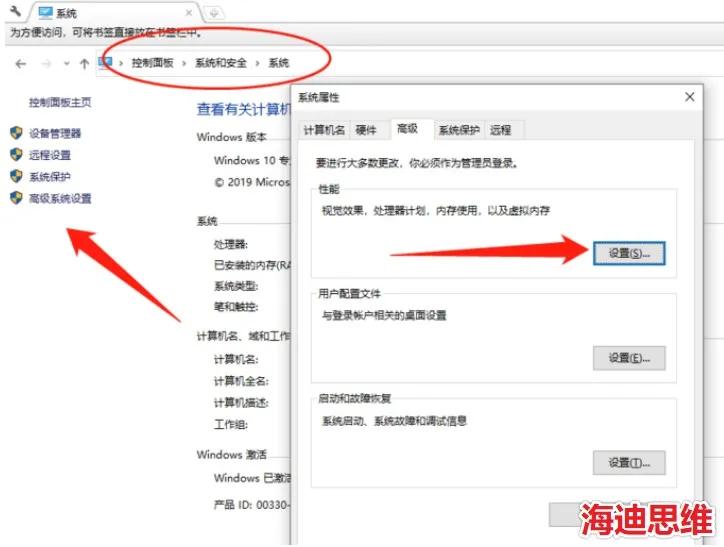
Task: Open 高级系统设置 link
Action: [60, 198]
